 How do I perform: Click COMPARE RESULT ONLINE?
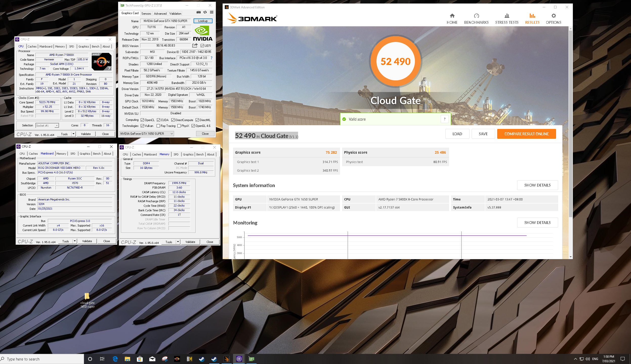[527, 134]
